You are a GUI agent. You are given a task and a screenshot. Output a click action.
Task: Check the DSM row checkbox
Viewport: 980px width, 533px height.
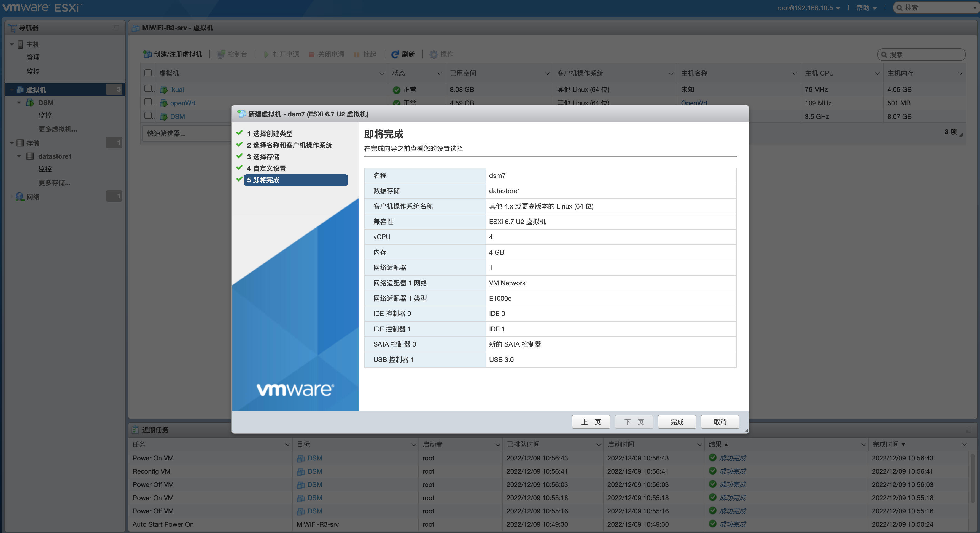(148, 115)
